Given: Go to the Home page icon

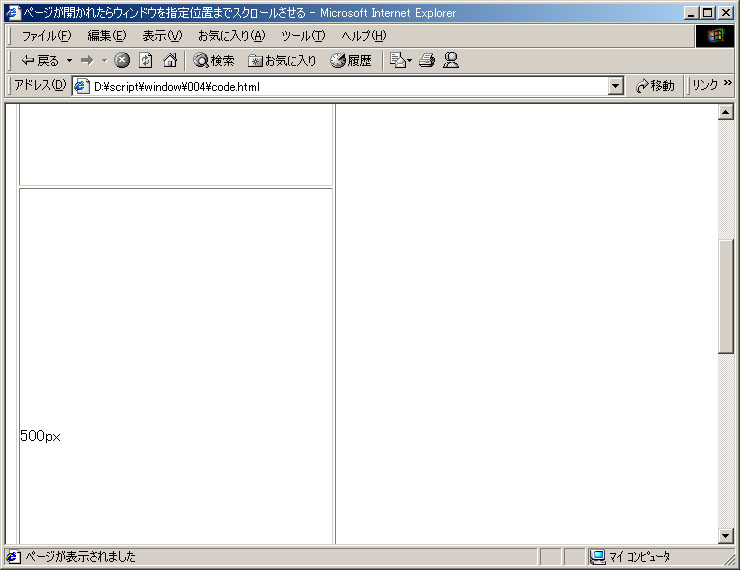Looking at the screenshot, I should click(170, 60).
